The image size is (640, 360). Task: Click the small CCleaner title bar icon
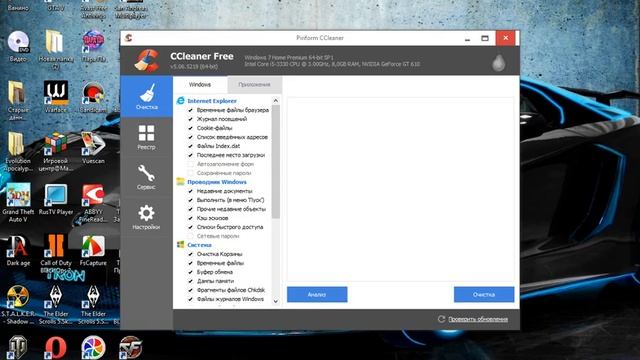(x=129, y=38)
